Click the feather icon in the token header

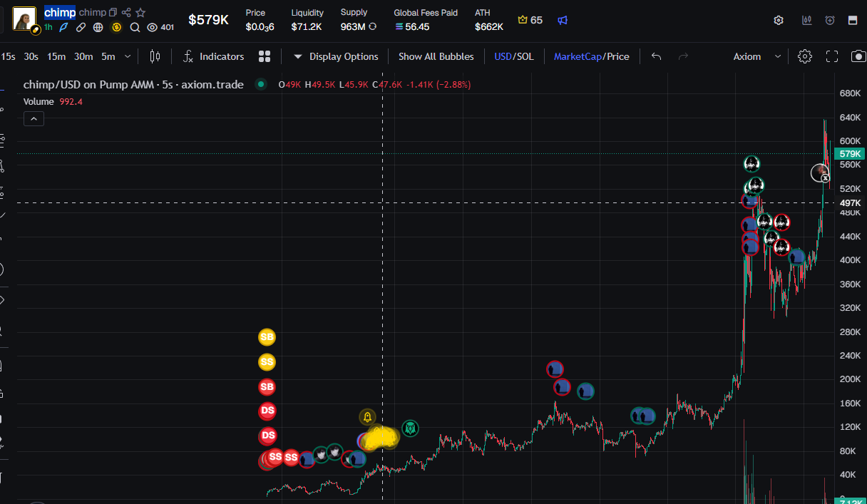[63, 27]
